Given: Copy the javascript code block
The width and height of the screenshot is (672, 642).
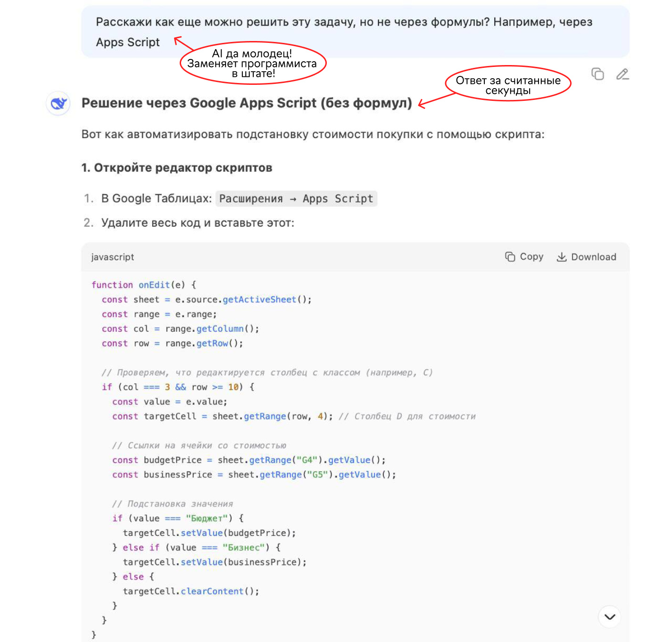Looking at the screenshot, I should click(x=524, y=257).
